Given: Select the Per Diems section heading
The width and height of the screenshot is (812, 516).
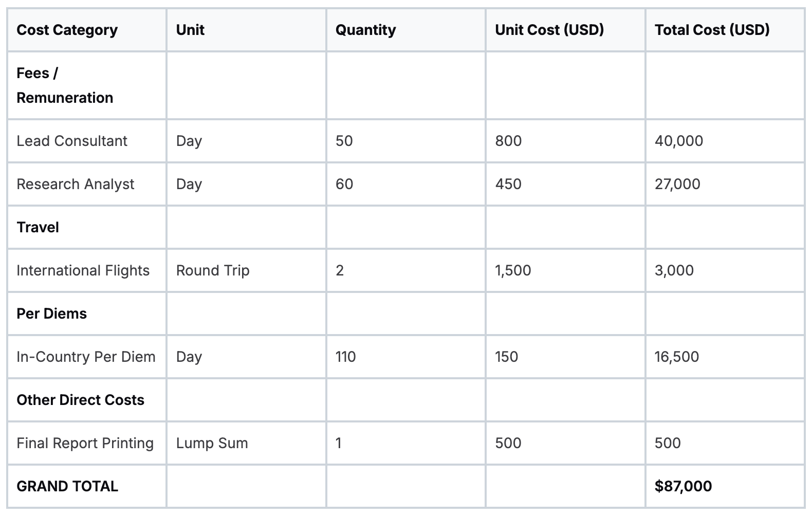Looking at the screenshot, I should (x=51, y=314).
